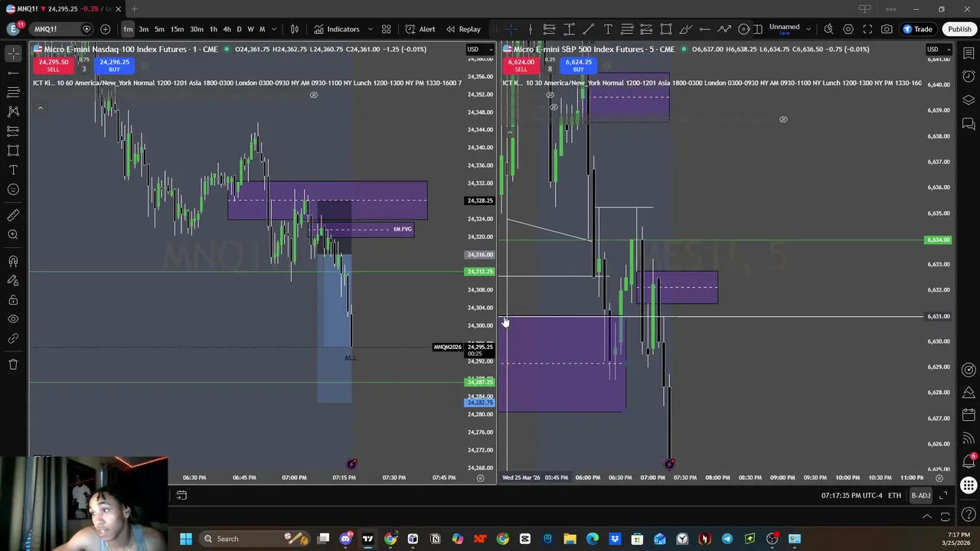Select the ruler measure tool
The width and height of the screenshot is (980, 551).
pyautogui.click(x=13, y=215)
